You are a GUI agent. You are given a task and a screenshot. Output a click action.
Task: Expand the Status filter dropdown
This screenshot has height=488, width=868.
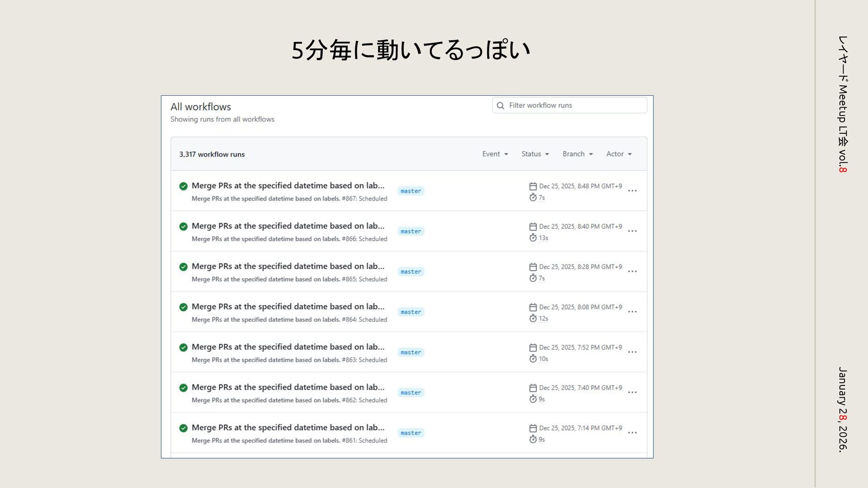[535, 154]
